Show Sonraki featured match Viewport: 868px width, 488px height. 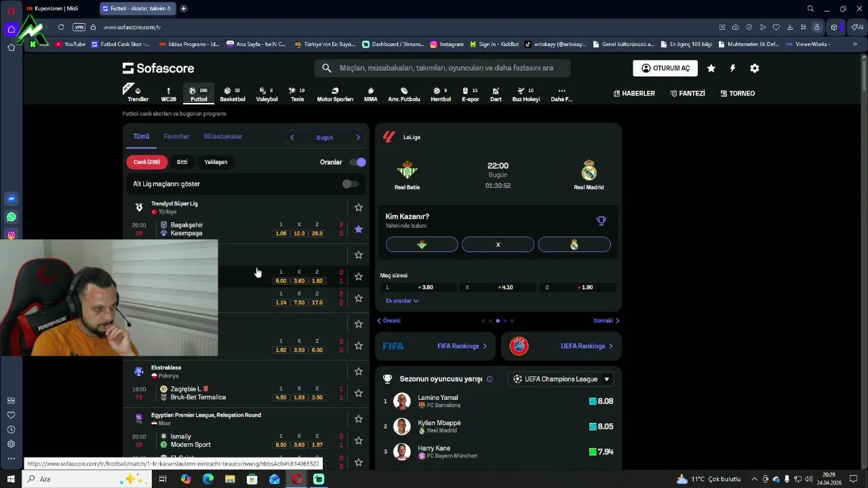coord(606,321)
